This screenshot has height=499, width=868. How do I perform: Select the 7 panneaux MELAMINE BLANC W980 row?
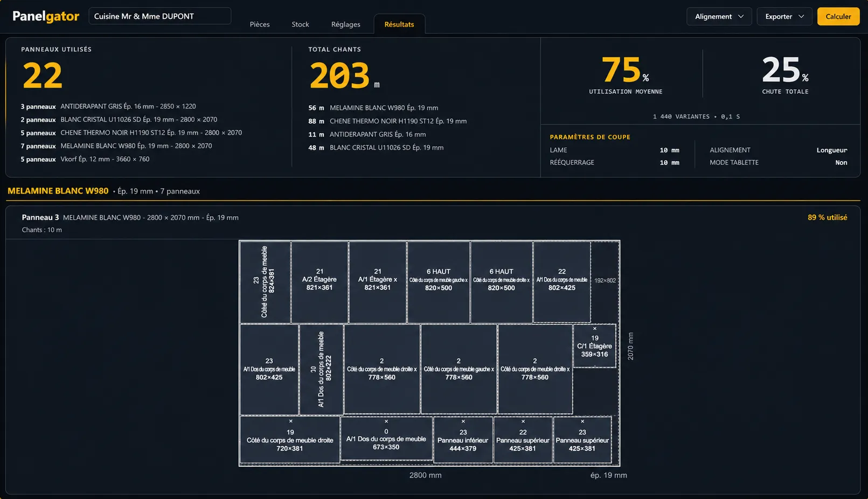pos(116,146)
